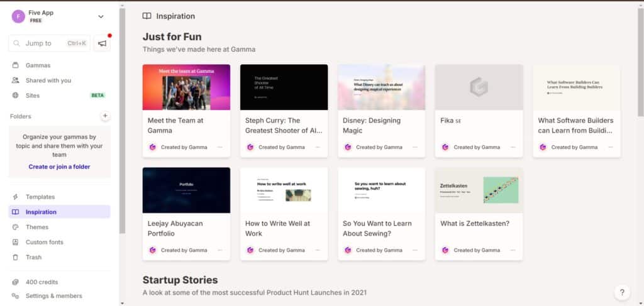Image resolution: width=644 pixels, height=306 pixels.
Task: Click the Inspiration book icon in sidebar
Action: 16,212
